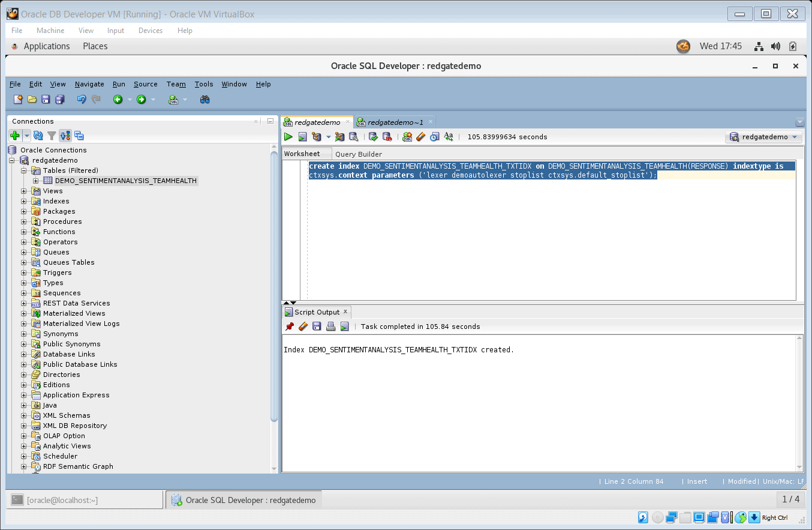The image size is (812, 530).
Task: Click the Autotrace icon in worksheet toolbar
Action: (339, 137)
